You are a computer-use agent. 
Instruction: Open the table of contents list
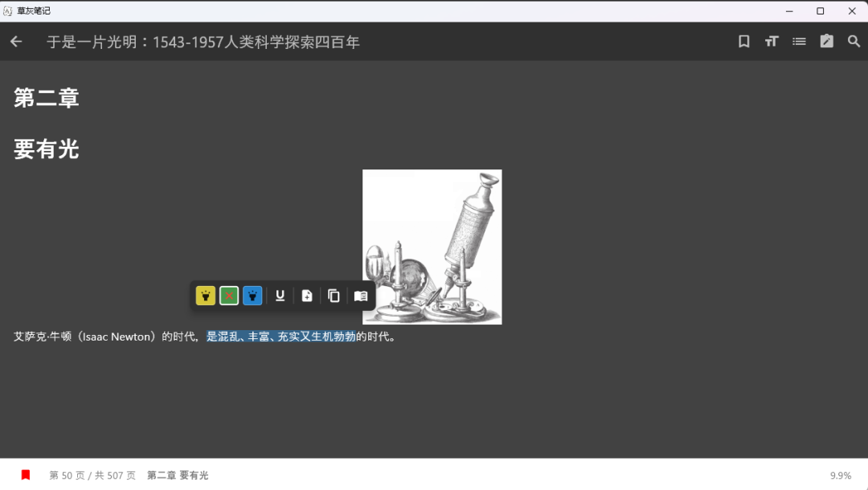click(799, 42)
